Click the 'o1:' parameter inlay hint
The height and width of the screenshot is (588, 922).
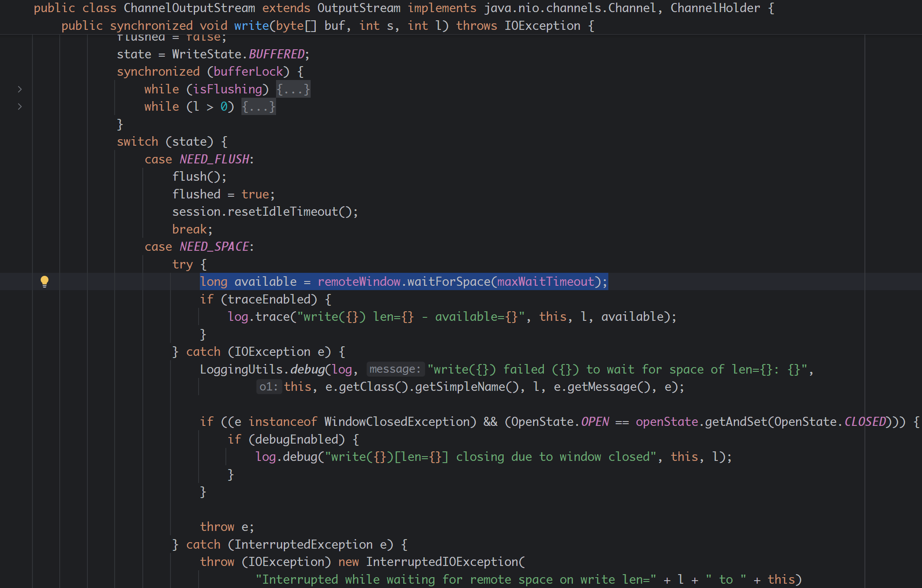pos(268,387)
